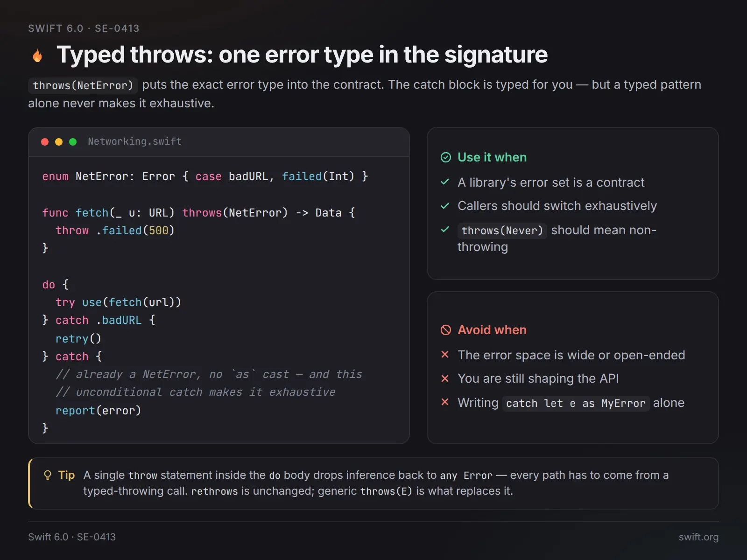The width and height of the screenshot is (747, 560).
Task: Click the throws(NetError) code chip in subtitle
Action: click(x=83, y=85)
